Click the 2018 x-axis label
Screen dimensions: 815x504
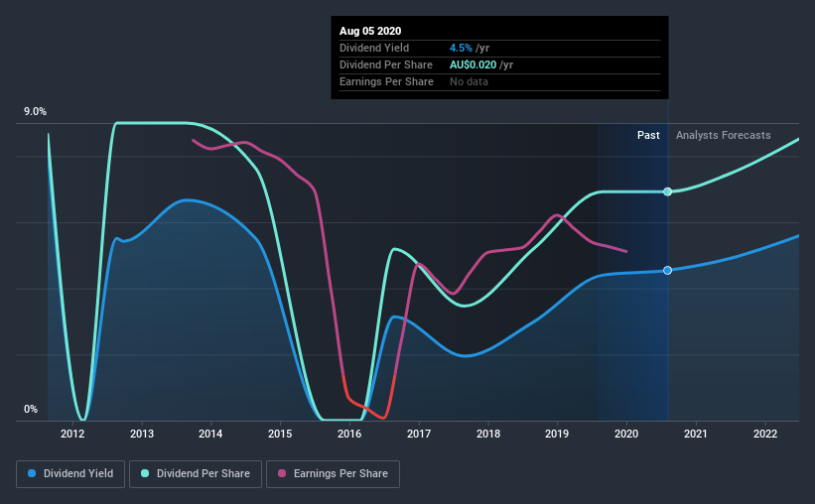(488, 434)
